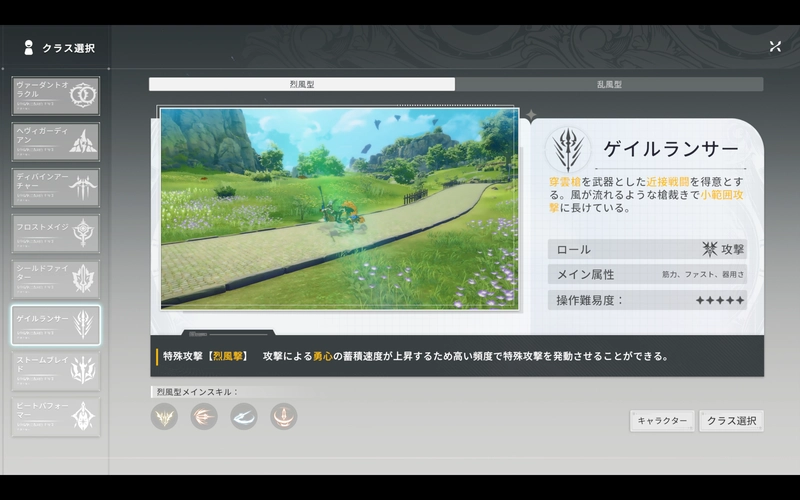Click the third 烈風型 main skill icon

[x=244, y=416]
